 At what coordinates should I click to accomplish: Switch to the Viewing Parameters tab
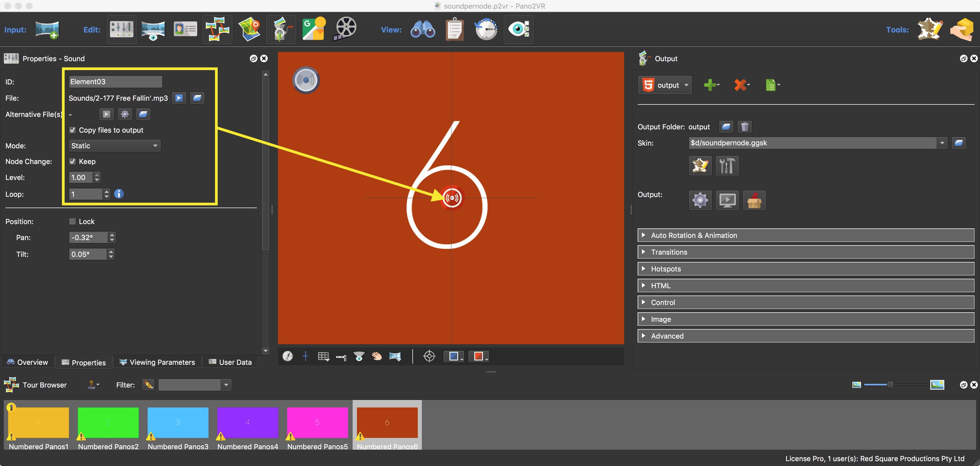pos(158,362)
